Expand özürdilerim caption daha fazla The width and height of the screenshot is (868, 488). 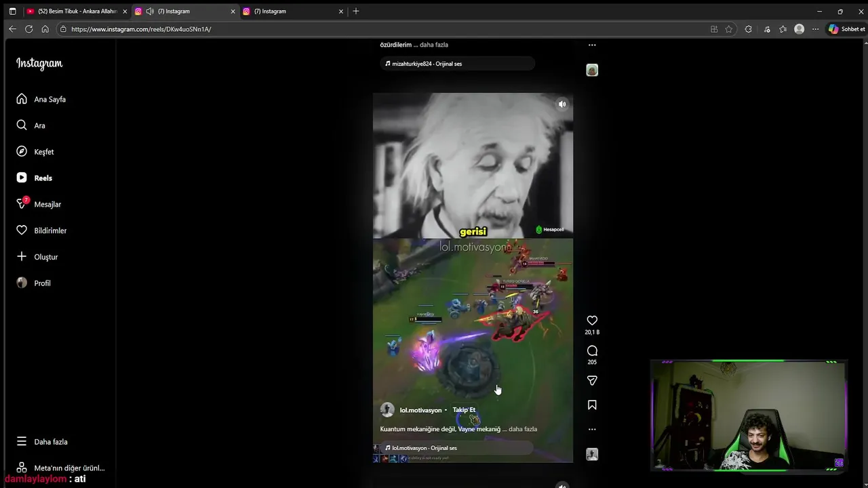pos(434,45)
